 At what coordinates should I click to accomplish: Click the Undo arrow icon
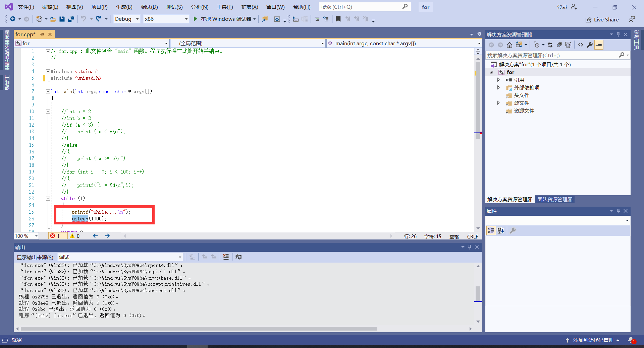(x=84, y=19)
